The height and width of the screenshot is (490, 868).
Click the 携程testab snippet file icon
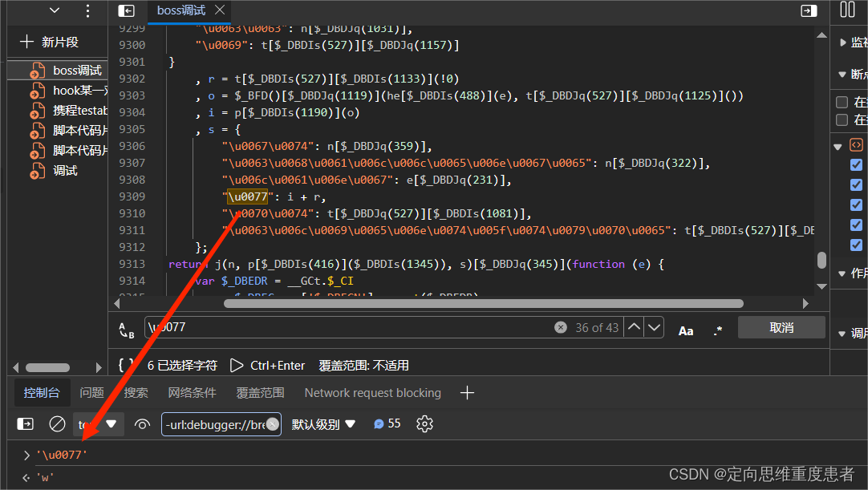[x=37, y=111]
